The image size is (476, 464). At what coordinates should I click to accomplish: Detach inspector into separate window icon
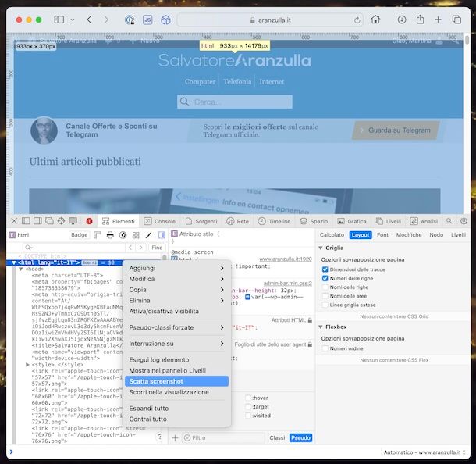point(49,221)
